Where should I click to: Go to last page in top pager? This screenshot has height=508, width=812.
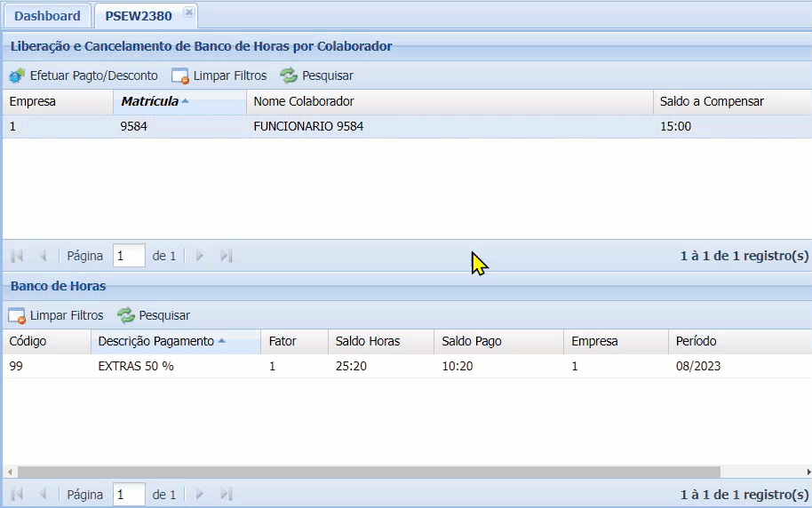click(227, 256)
